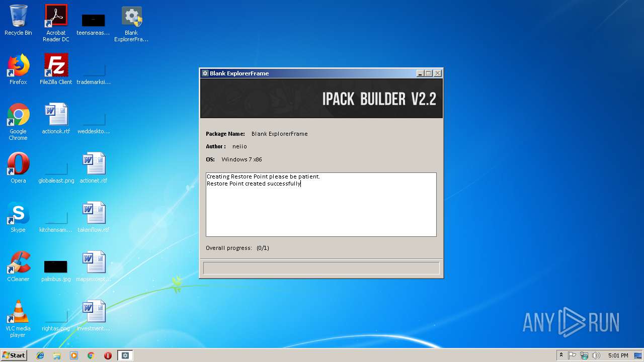Launch Google Chrome desktop shortcut
Image resolution: width=644 pixels, height=362 pixels.
pos(18,122)
